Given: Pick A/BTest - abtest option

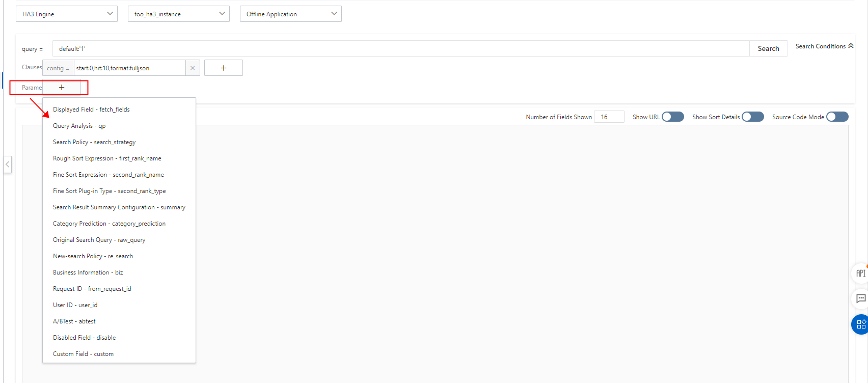Looking at the screenshot, I should (x=119, y=321).
